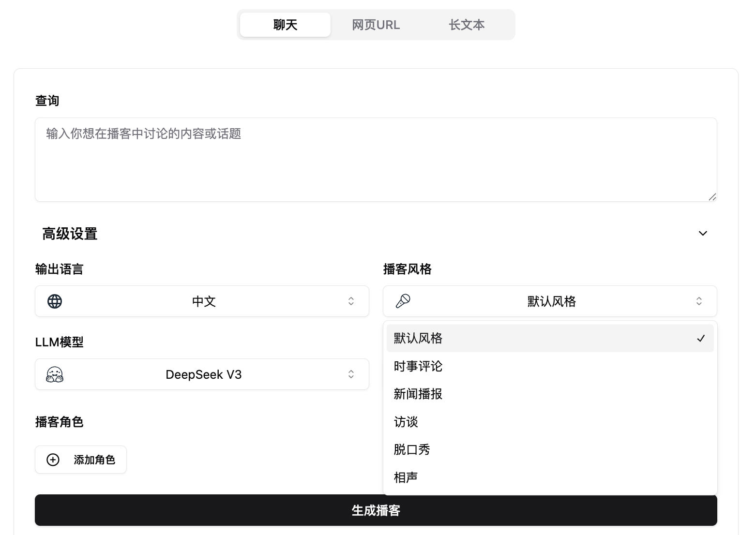The width and height of the screenshot is (756, 535).
Task: Switch to the 长文本 tab
Action: [x=467, y=25]
